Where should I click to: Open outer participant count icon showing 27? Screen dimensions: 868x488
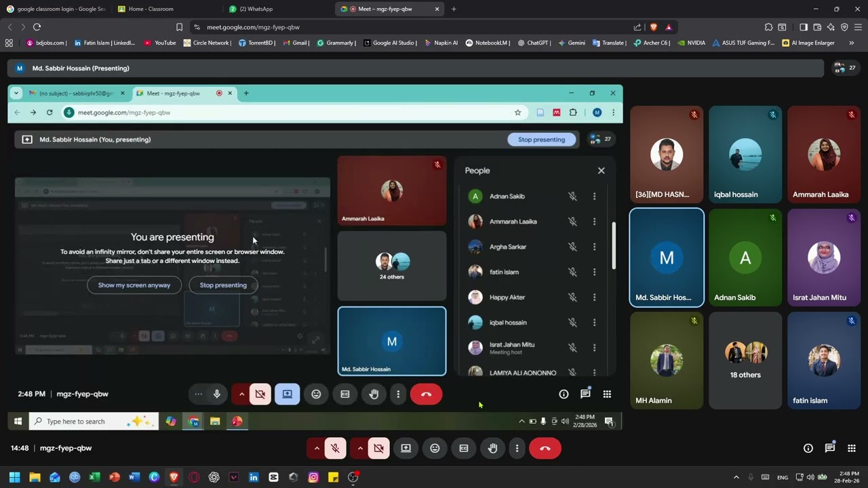pos(846,68)
